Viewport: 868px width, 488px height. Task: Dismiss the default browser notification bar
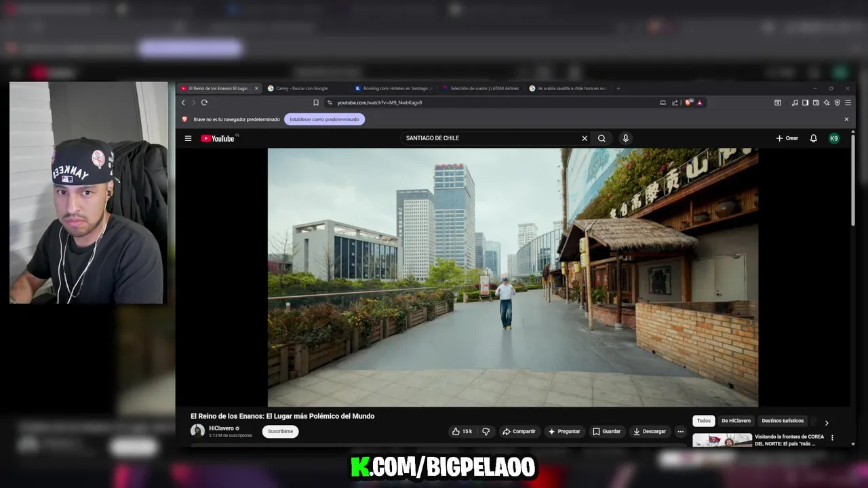tap(846, 119)
